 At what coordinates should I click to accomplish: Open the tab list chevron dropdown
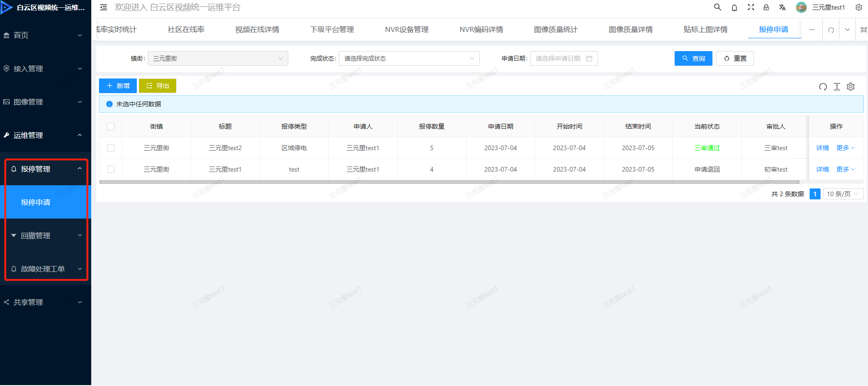(847, 30)
